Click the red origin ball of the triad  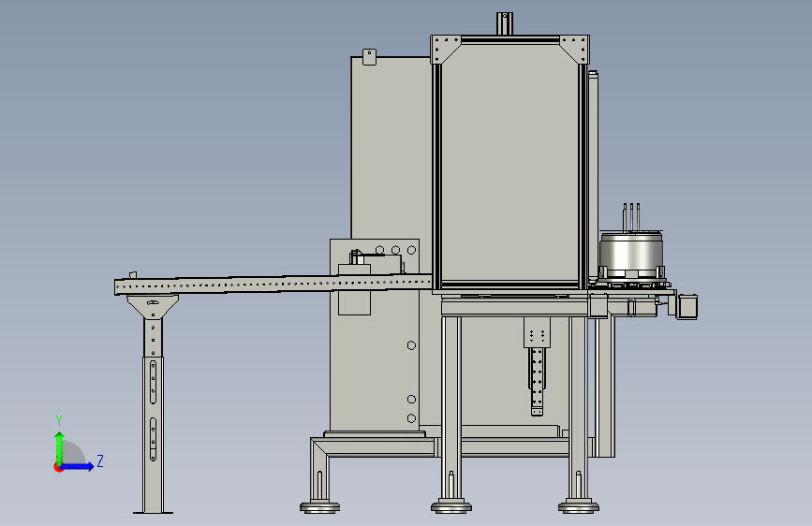point(58,467)
